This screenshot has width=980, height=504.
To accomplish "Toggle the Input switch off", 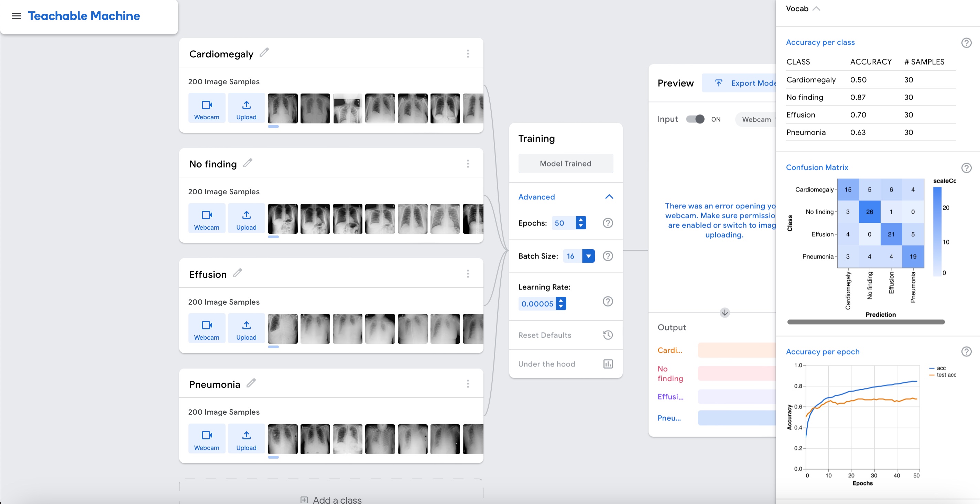I will click(695, 119).
